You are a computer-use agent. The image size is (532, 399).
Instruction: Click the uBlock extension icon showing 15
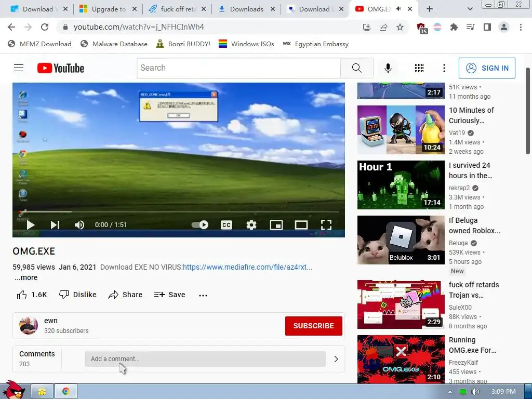click(421, 28)
